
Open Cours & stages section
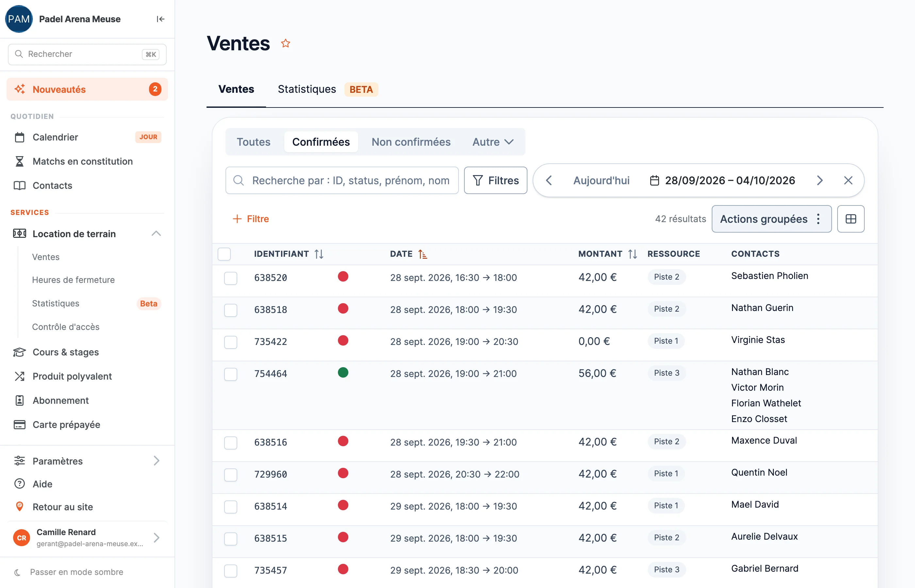click(x=87, y=352)
